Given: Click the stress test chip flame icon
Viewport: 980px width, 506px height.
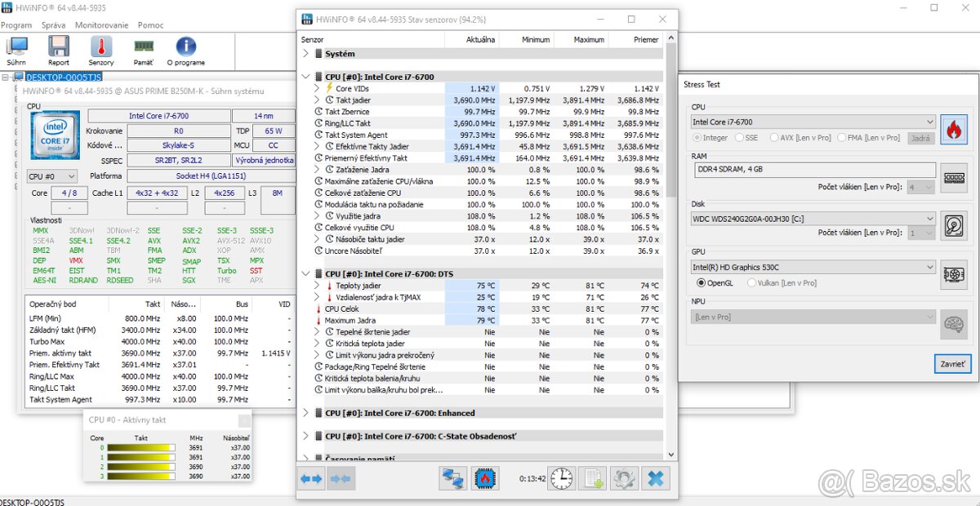Looking at the screenshot, I should click(485, 479).
